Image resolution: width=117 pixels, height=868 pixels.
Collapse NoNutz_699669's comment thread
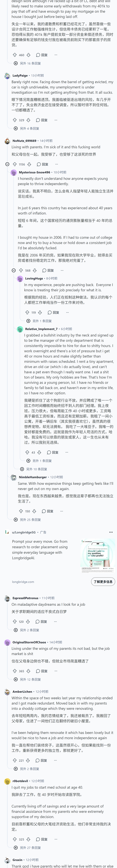(x=7, y=164)
